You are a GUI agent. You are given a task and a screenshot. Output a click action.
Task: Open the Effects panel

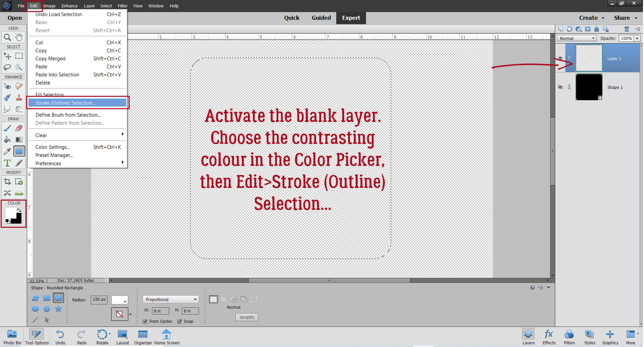[x=549, y=337]
